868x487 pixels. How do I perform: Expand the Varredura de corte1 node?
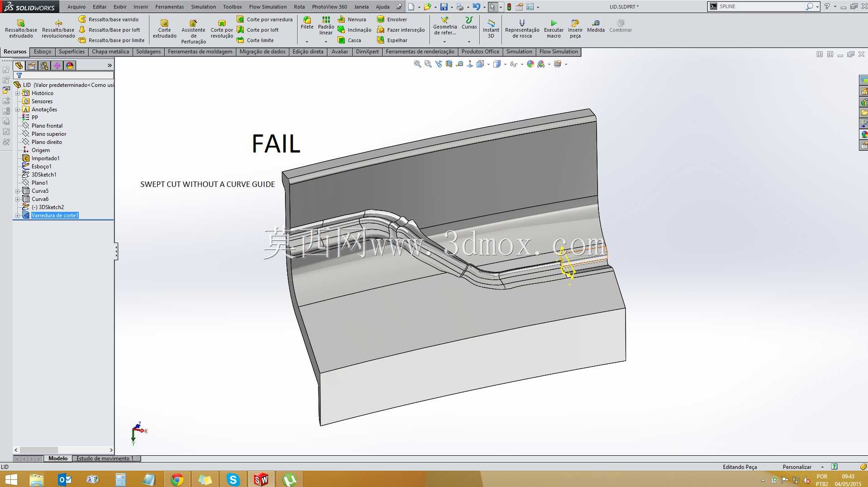(18, 215)
